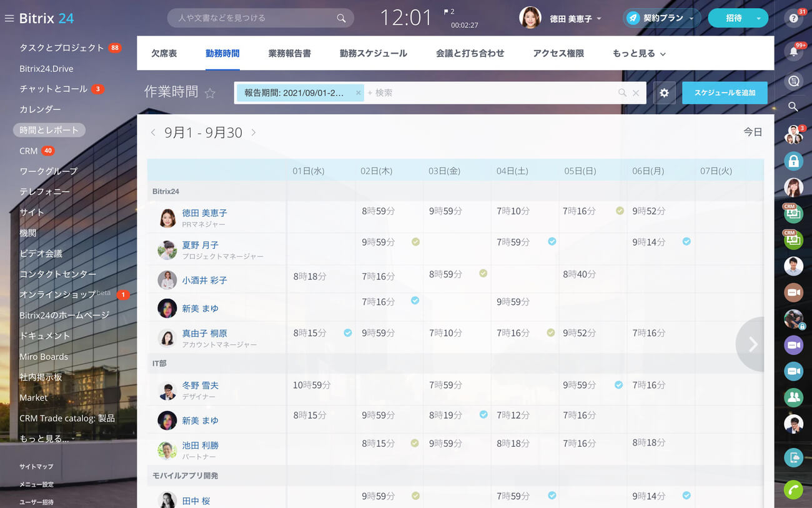Click the search magnifier in the right bar
The width and height of the screenshot is (812, 508).
pos(793,107)
